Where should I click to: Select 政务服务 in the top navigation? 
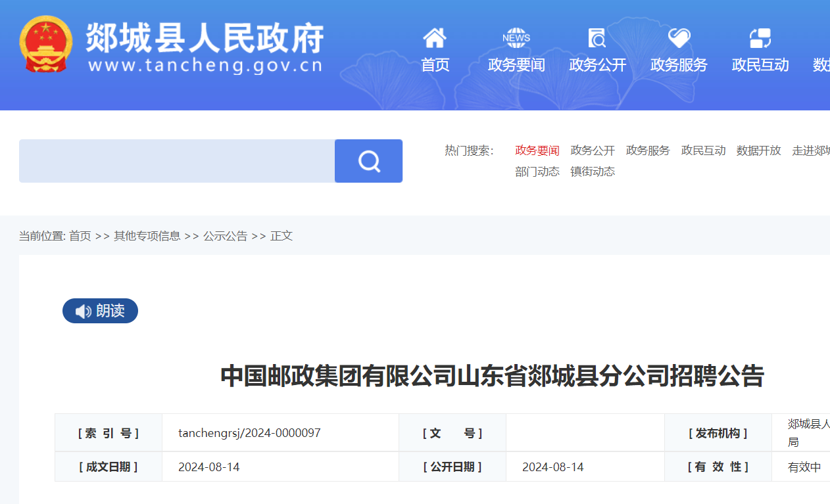point(679,65)
